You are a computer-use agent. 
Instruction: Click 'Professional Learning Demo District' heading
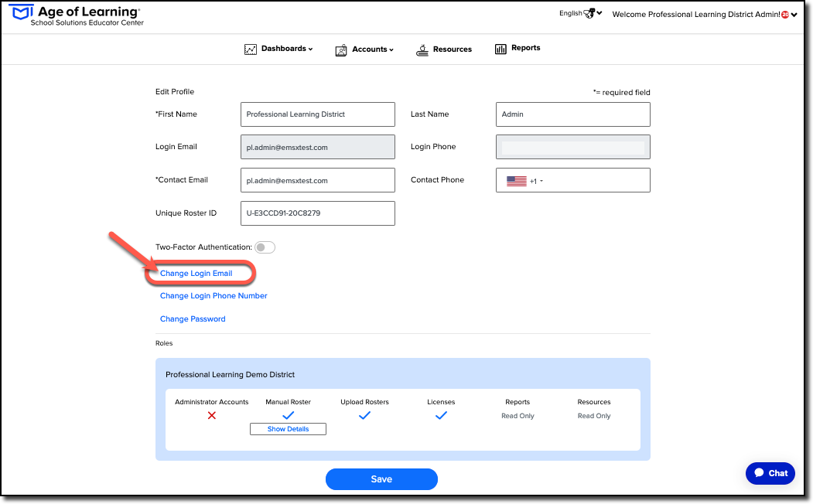coord(231,374)
